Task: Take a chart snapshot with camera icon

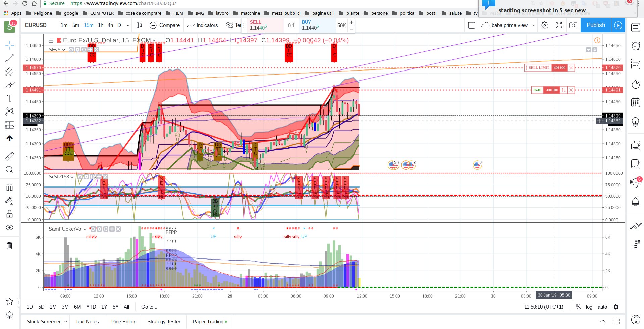Action: (x=573, y=25)
